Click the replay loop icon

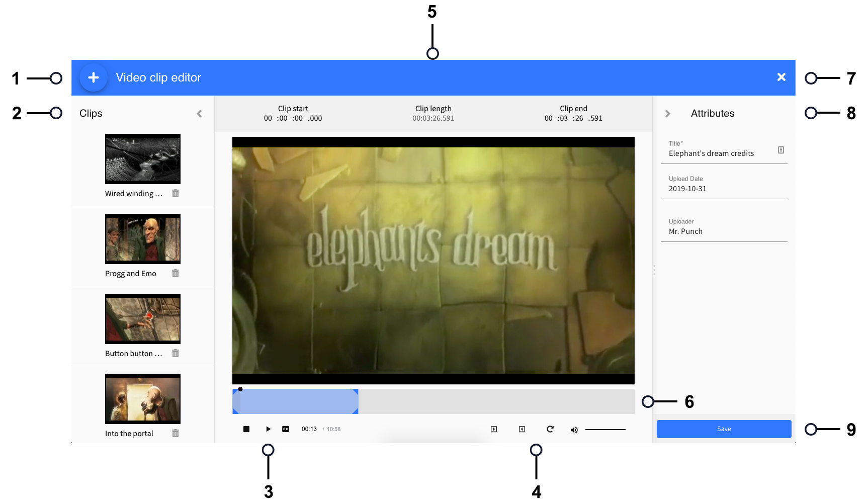(550, 429)
